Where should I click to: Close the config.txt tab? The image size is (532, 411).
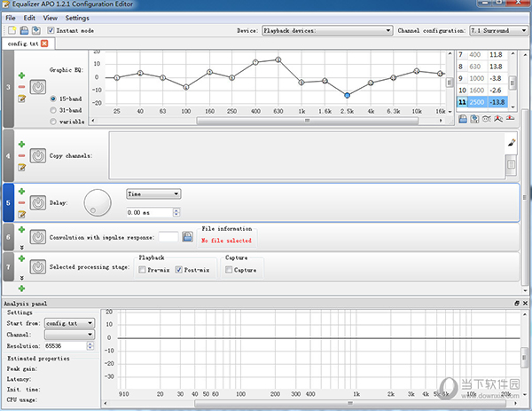tap(44, 43)
